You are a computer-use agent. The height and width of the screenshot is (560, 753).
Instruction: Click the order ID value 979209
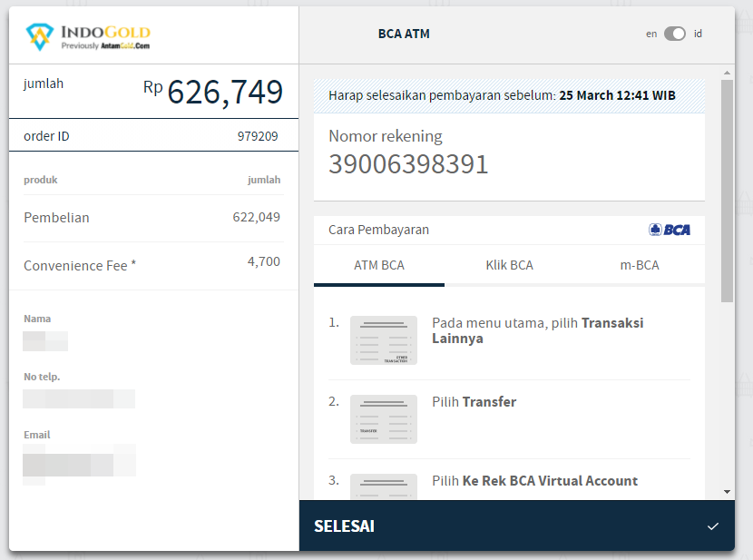pyautogui.click(x=258, y=136)
